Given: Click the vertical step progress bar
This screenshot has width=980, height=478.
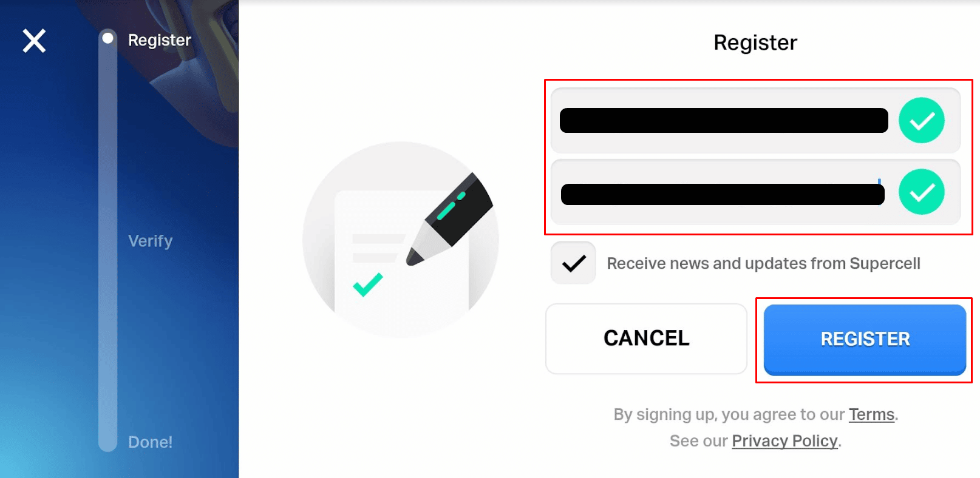Looking at the screenshot, I should click(107, 240).
